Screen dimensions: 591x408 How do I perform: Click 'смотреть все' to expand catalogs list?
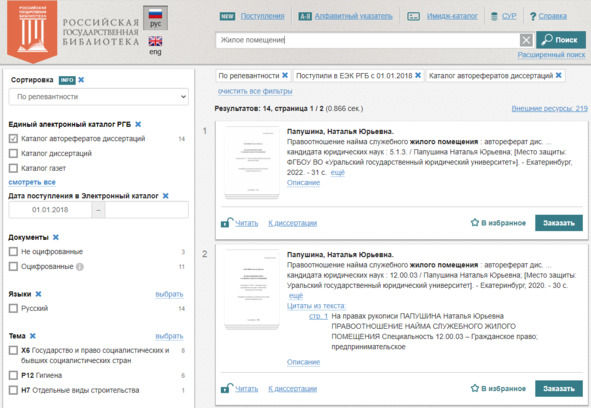tap(32, 182)
